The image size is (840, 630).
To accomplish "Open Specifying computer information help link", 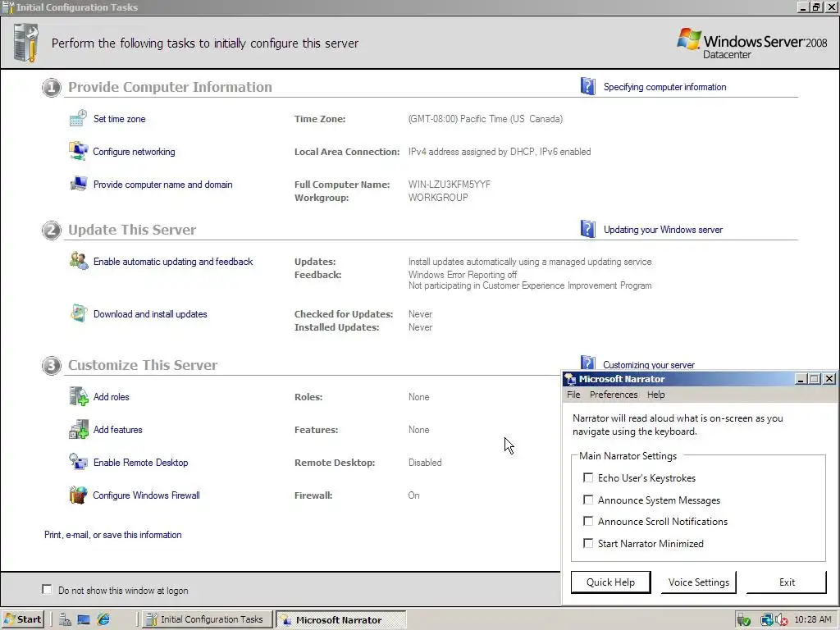I will click(664, 87).
